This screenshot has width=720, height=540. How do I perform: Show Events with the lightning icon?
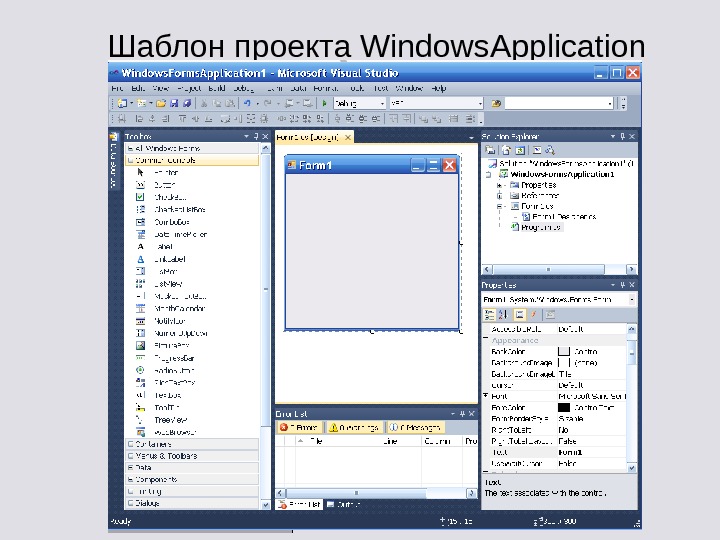(x=534, y=315)
